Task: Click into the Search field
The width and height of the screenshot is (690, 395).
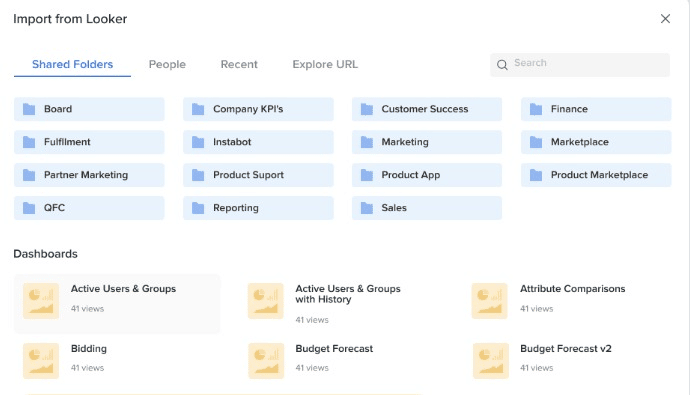Action: [x=580, y=65]
